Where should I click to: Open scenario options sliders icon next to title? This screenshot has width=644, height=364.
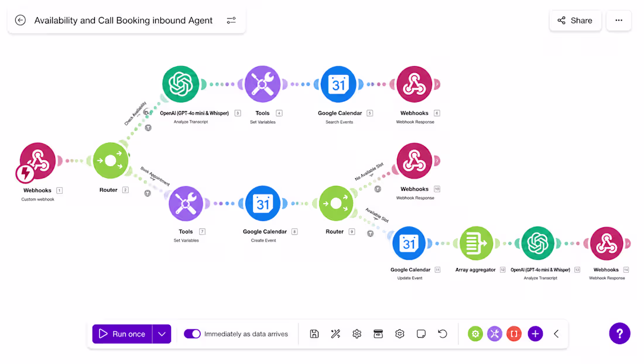(231, 20)
